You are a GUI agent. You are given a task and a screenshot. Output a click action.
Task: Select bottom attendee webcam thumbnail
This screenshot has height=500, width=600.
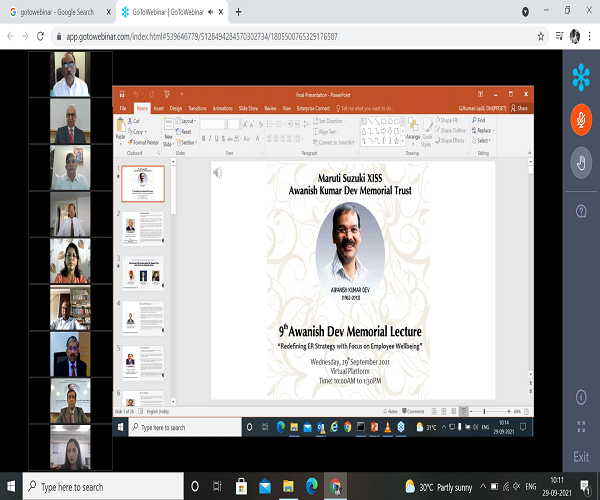pyautogui.click(x=70, y=447)
